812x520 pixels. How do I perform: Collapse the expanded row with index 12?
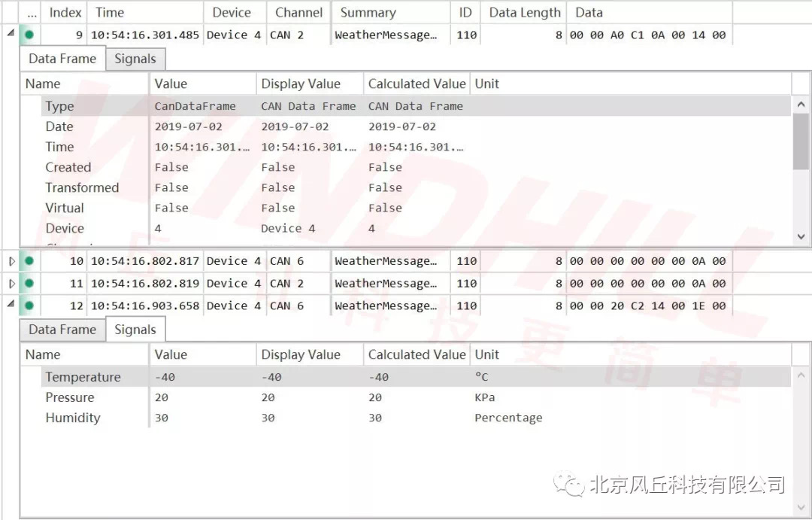(11, 305)
